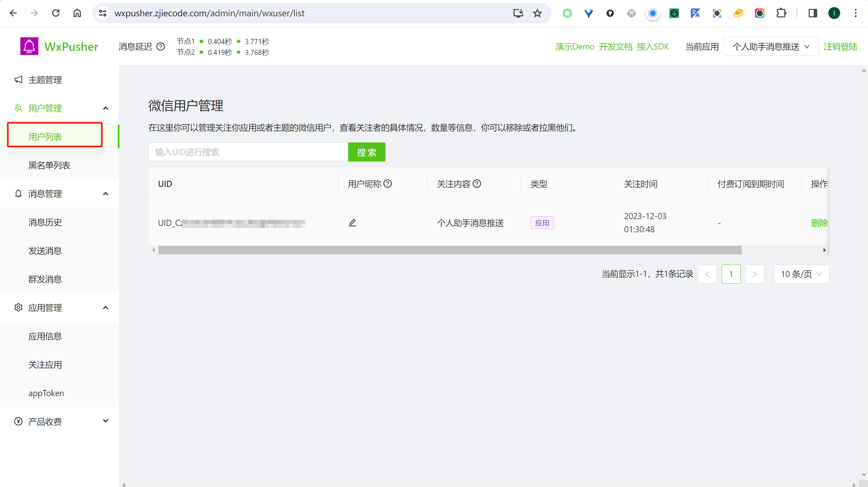Open the appToken page

click(x=46, y=393)
